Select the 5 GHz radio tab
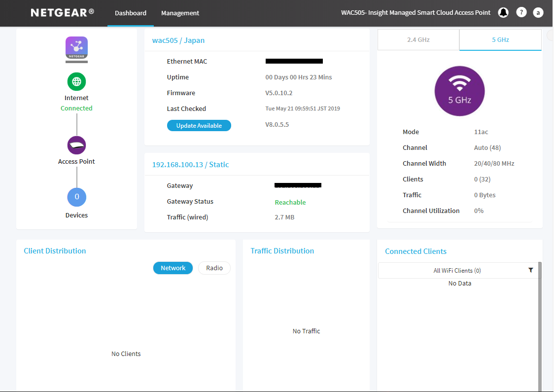This screenshot has height=392, width=554. click(500, 39)
